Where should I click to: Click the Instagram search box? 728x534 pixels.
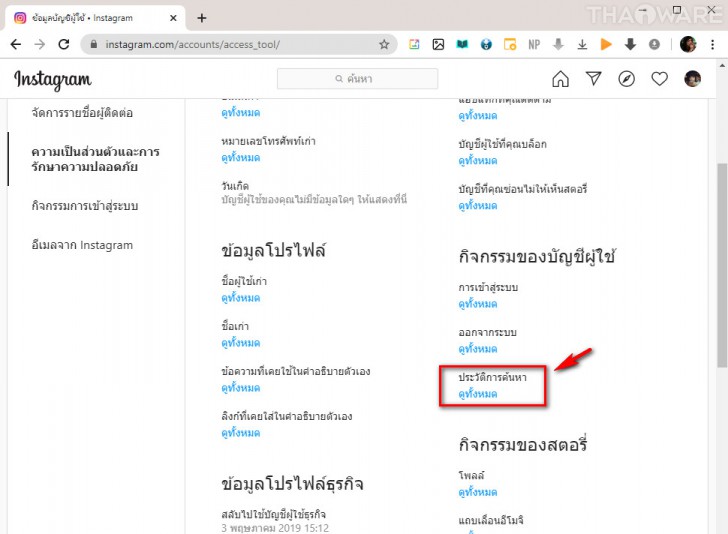(x=357, y=78)
